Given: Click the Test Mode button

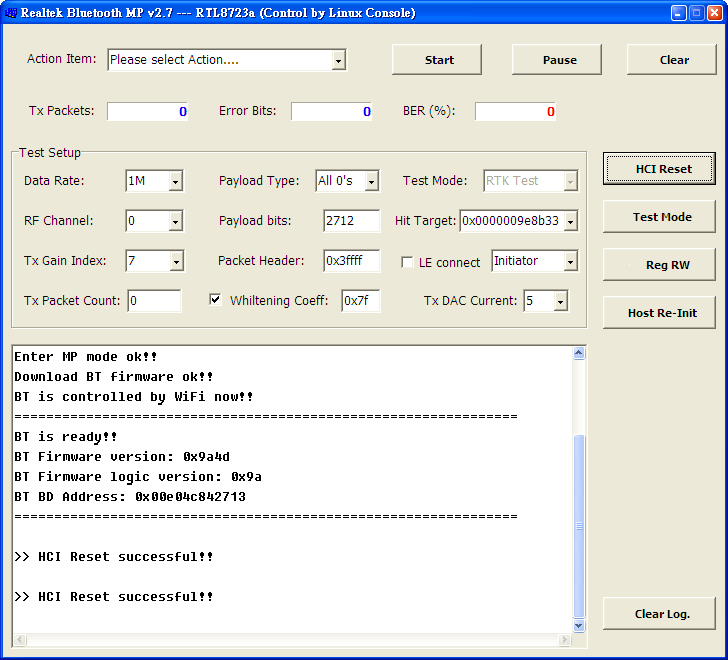Looking at the screenshot, I should tap(659, 217).
